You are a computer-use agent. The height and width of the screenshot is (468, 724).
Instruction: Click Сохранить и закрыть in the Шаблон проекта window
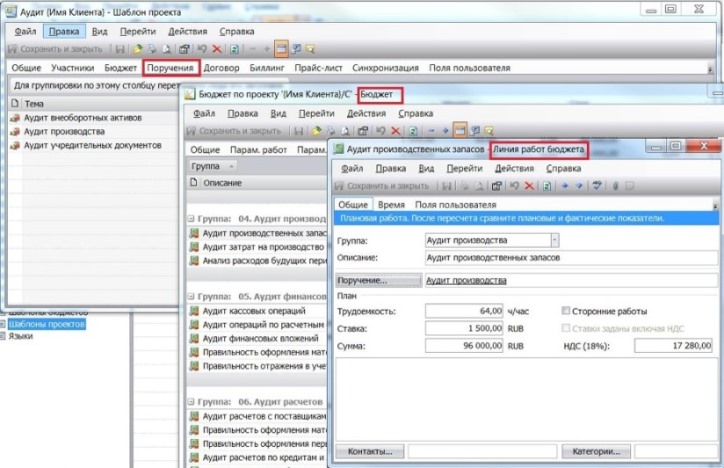pos(55,49)
